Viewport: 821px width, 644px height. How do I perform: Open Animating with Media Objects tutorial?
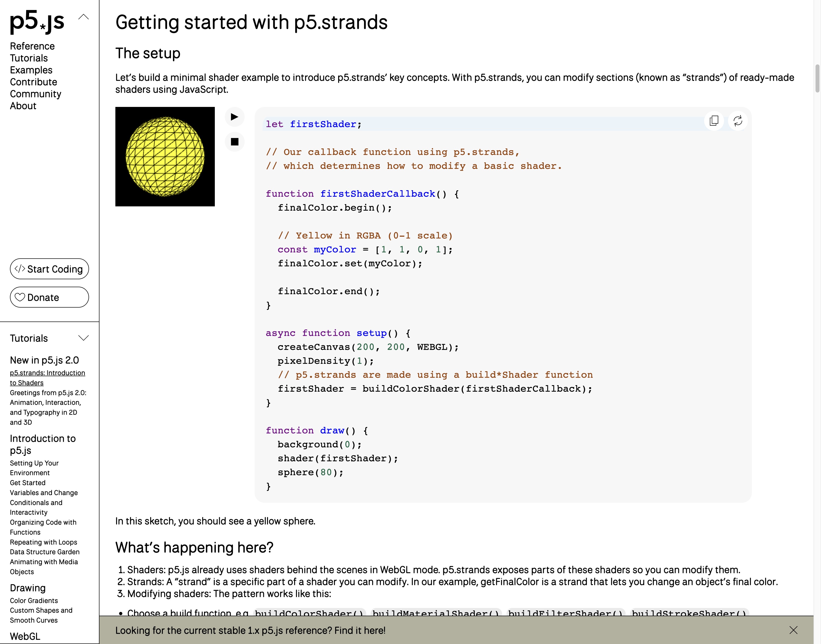pos(44,567)
